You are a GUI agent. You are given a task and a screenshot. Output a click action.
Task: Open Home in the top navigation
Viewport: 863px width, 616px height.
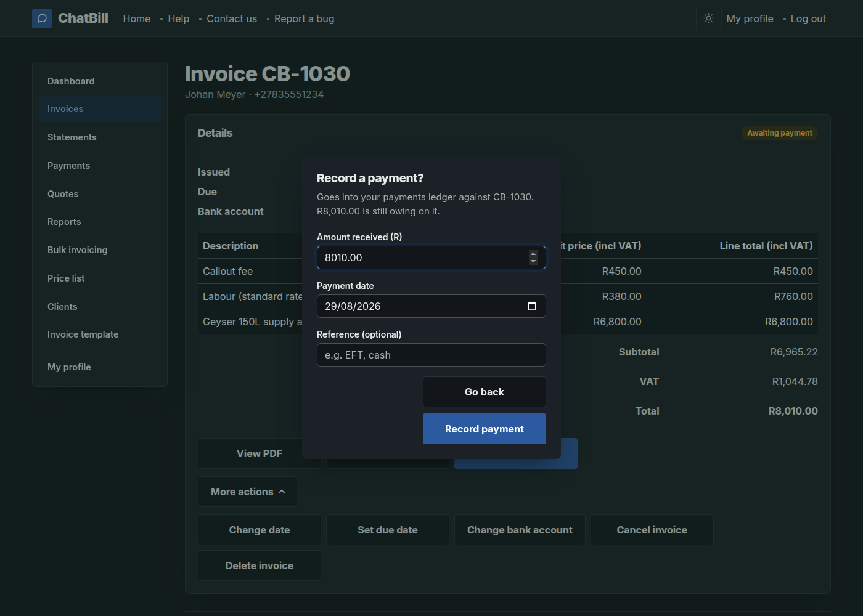(x=137, y=18)
